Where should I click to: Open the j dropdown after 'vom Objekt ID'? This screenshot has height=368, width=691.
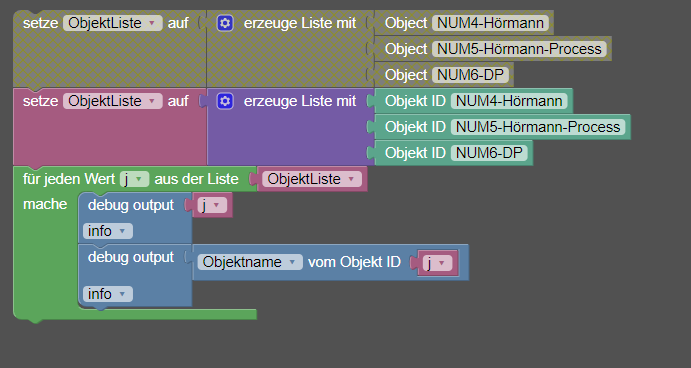437,263
